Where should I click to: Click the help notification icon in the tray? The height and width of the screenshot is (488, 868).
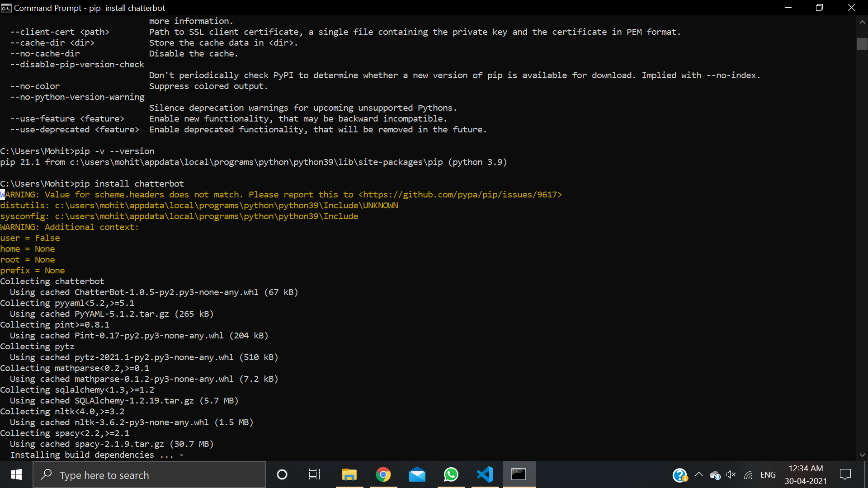click(680, 475)
